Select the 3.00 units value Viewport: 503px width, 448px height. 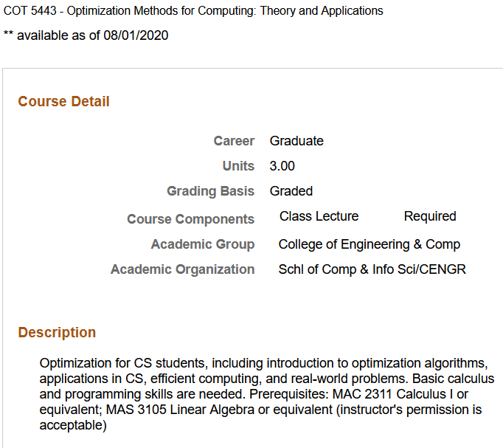[x=282, y=166]
